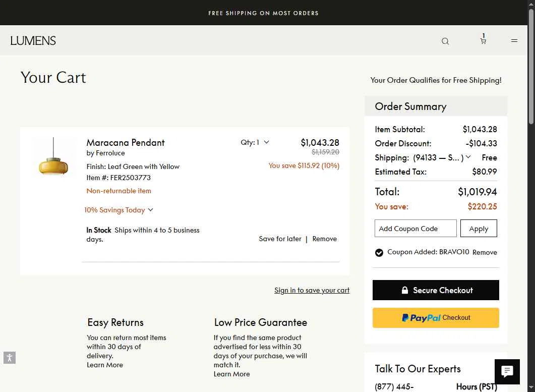Open the search magnifier icon
Screen dimensions: 535x392
445,41
